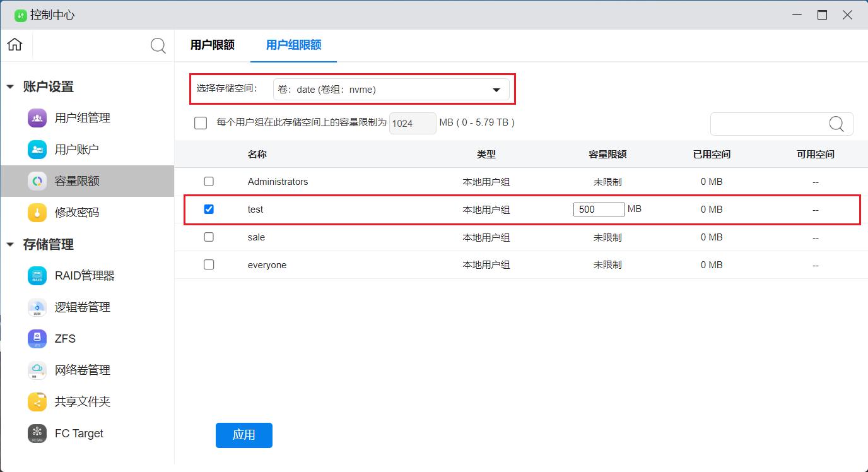The width and height of the screenshot is (868, 472).
Task: Click the home icon above the sidebar
Action: click(15, 45)
